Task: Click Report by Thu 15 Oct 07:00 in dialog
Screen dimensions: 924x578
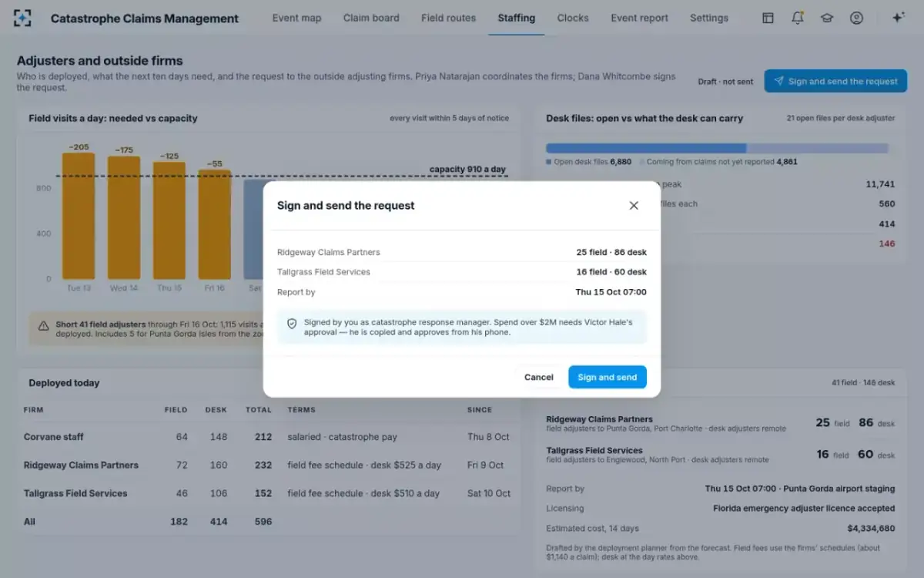Action: (x=462, y=292)
